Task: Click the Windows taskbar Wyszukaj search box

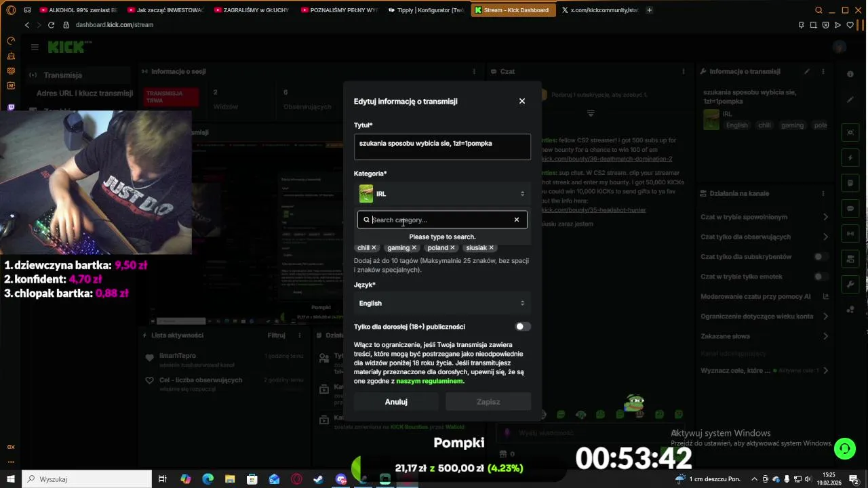Action: (x=87, y=479)
